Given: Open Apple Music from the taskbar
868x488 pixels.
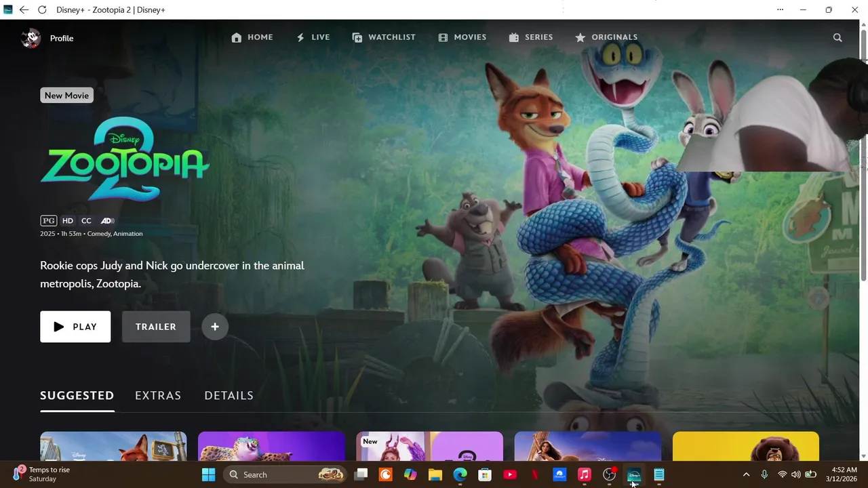Looking at the screenshot, I should pos(585,474).
